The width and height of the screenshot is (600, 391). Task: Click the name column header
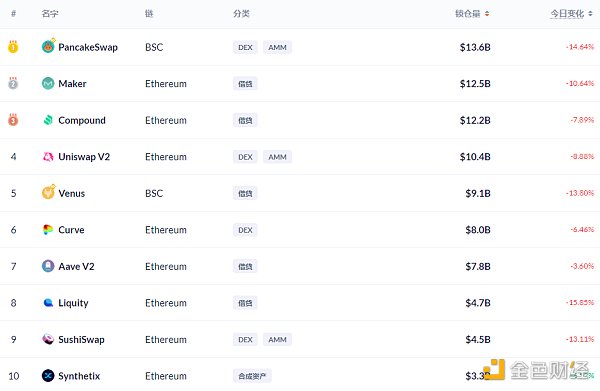pyautogui.click(x=50, y=14)
